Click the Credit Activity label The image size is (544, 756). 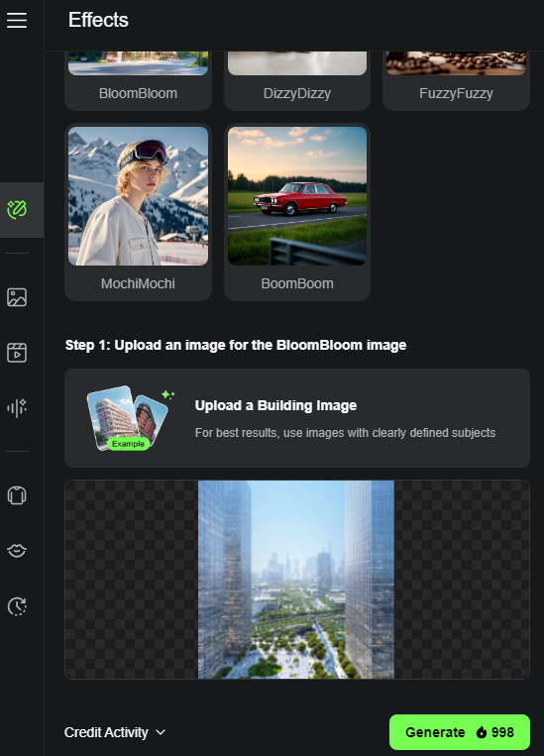point(106,732)
